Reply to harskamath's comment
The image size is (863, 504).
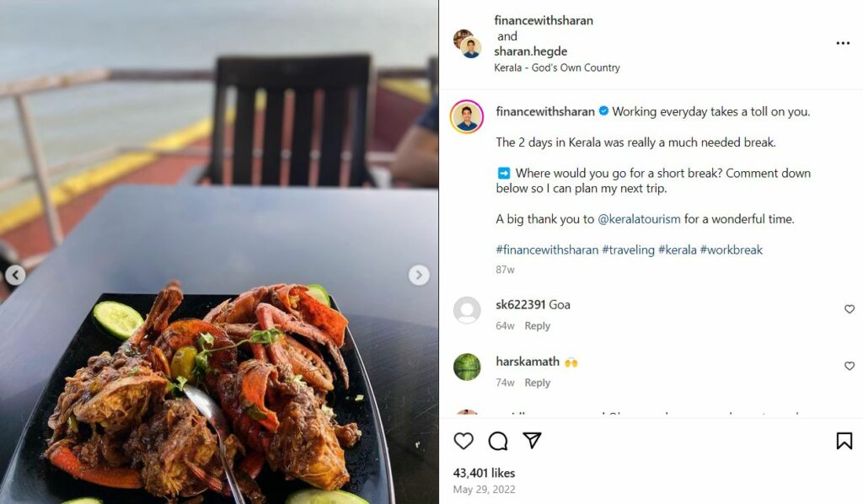(x=537, y=383)
